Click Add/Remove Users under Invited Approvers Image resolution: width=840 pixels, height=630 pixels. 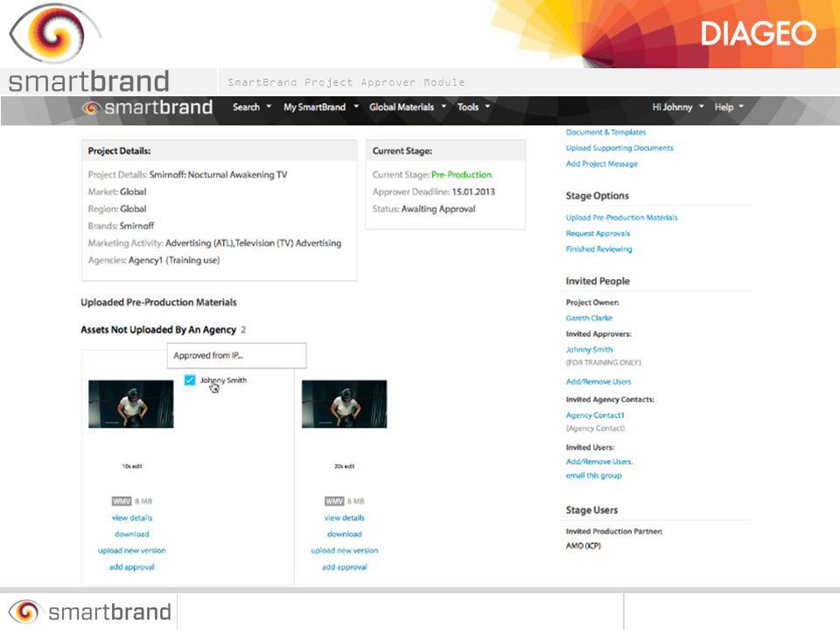coord(598,382)
